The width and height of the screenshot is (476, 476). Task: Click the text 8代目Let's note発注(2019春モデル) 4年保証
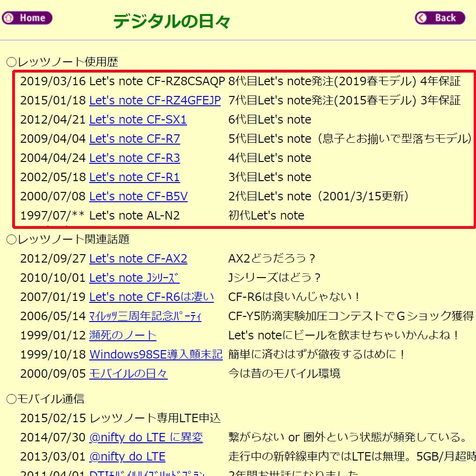pyautogui.click(x=344, y=81)
